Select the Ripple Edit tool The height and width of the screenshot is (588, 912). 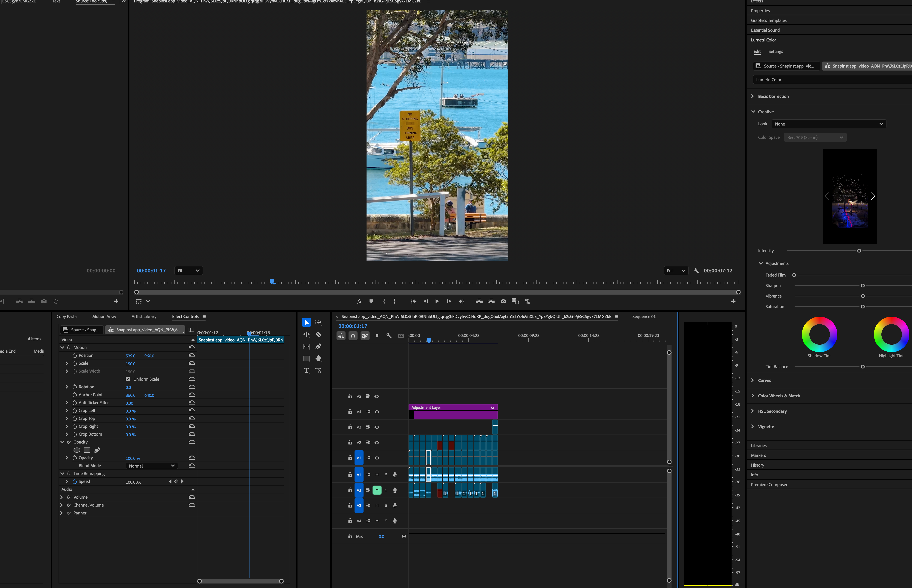click(306, 335)
